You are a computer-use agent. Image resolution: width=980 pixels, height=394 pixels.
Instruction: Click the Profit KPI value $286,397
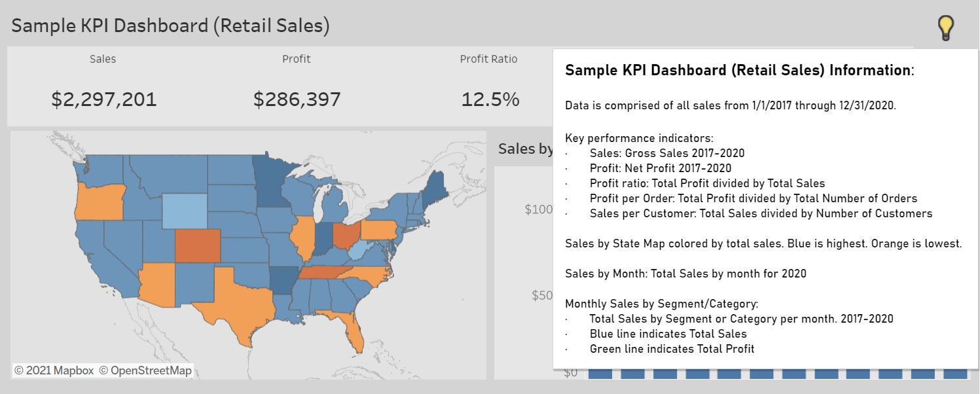tap(297, 99)
